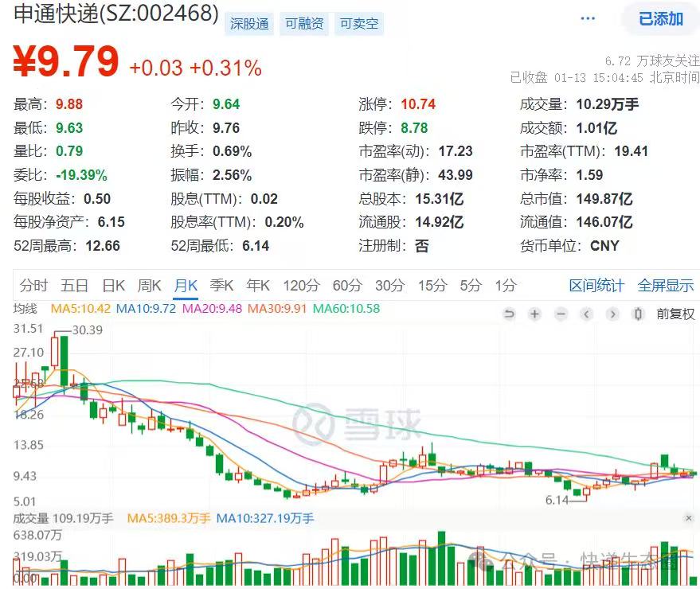This screenshot has height=589, width=700.
Task: Click the 52周最高 value 12.66
Action: point(103,246)
